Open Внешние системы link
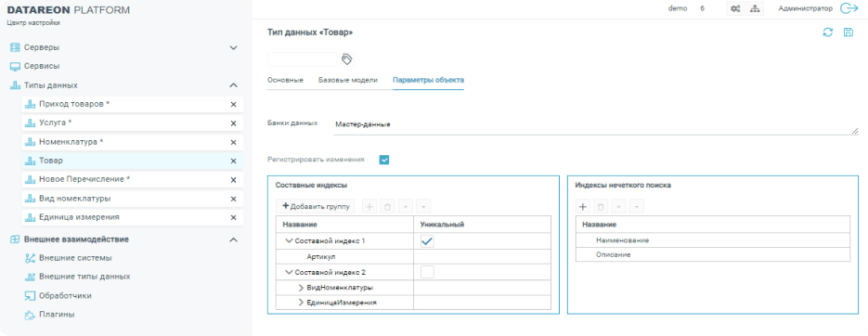 [75, 258]
